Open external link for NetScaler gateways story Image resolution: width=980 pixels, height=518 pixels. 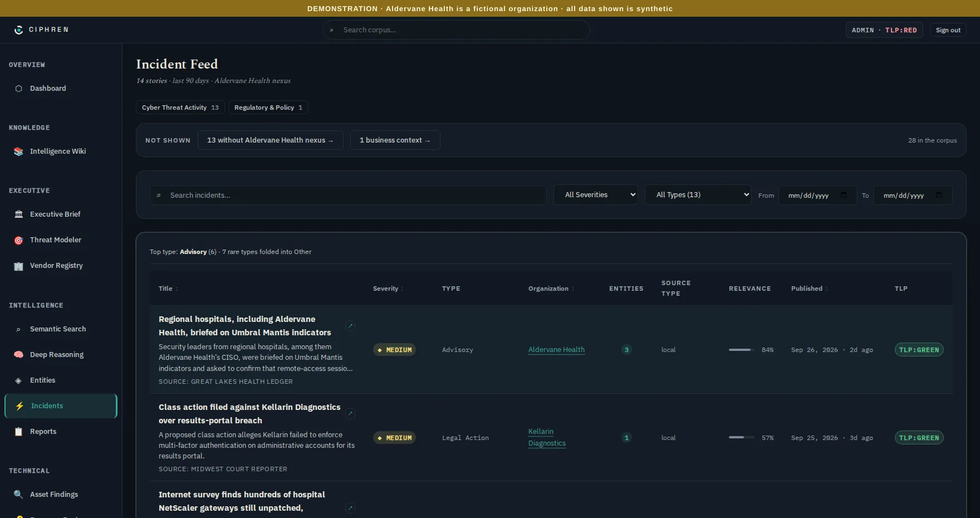[350, 508]
